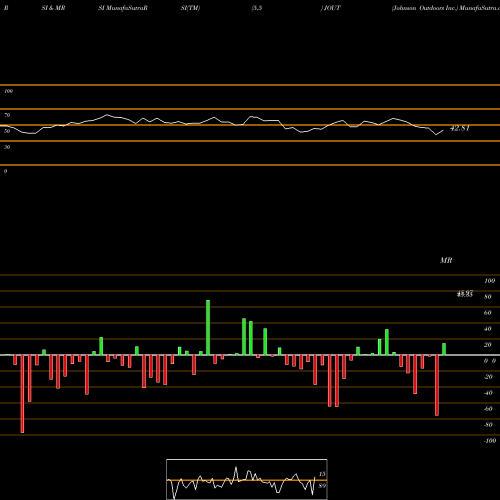Image resolution: width=500 pixels, height=500 pixels.
Task: Click the MR axis label -80
Action: pyautogui.click(x=488, y=425)
